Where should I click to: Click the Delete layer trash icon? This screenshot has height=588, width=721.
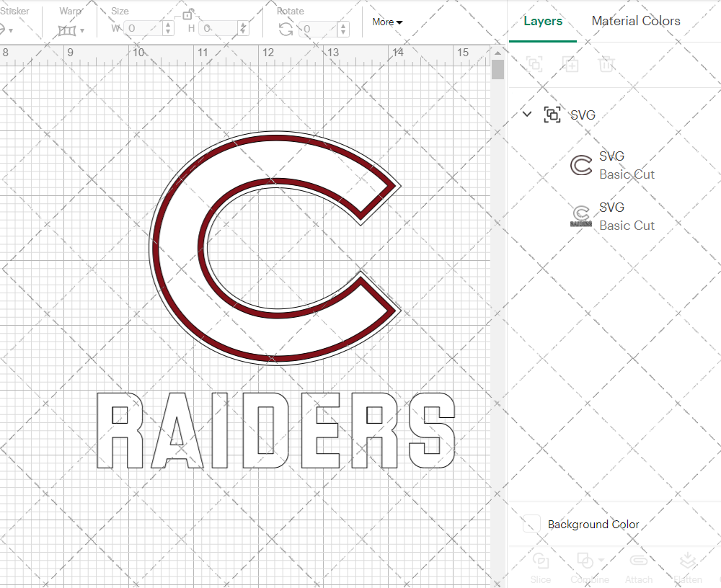click(x=606, y=64)
